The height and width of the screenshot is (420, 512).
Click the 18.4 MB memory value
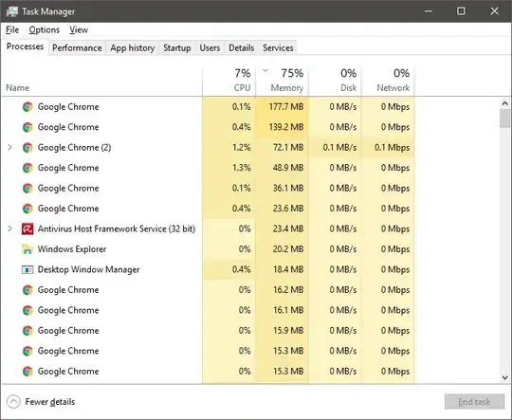(x=288, y=270)
